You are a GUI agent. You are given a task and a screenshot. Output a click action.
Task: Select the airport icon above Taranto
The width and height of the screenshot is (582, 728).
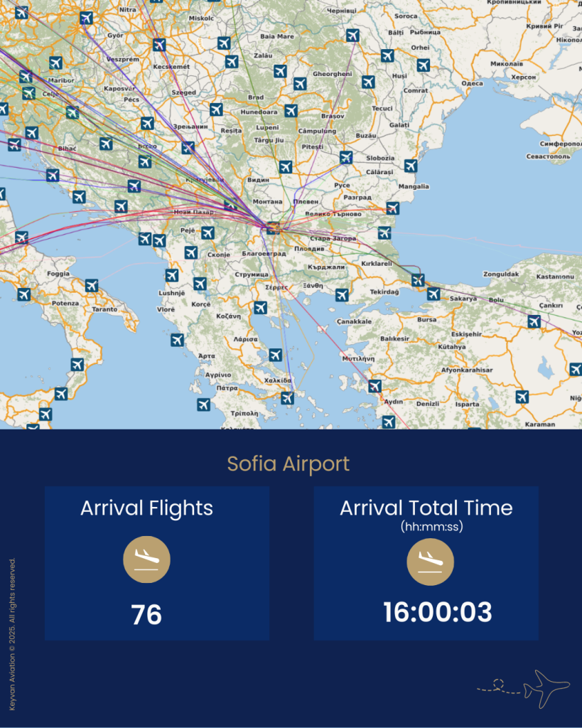(92, 286)
